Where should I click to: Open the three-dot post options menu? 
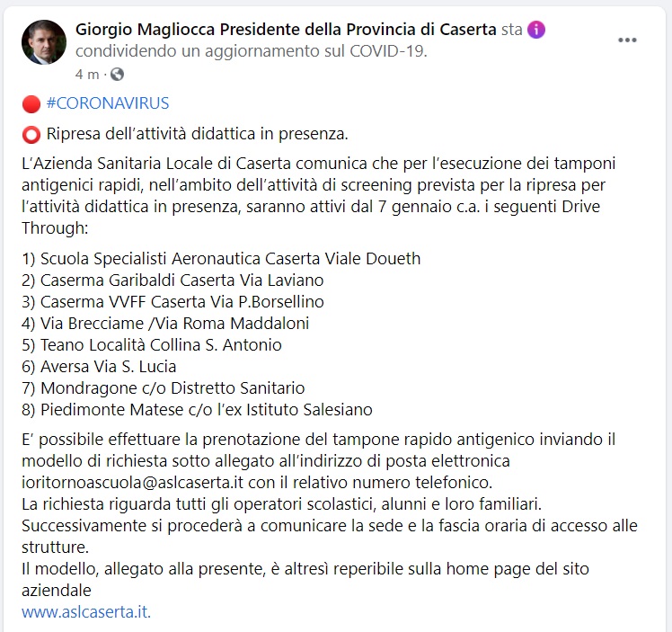(627, 40)
